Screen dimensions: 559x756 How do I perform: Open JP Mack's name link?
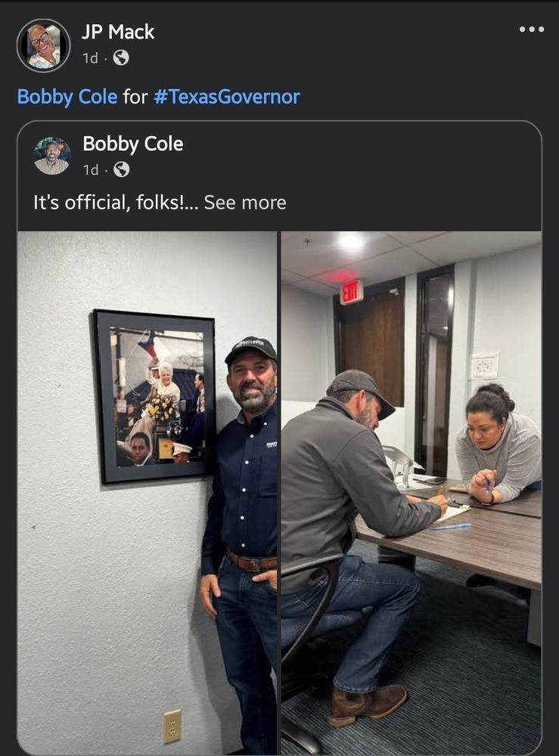coord(118,32)
